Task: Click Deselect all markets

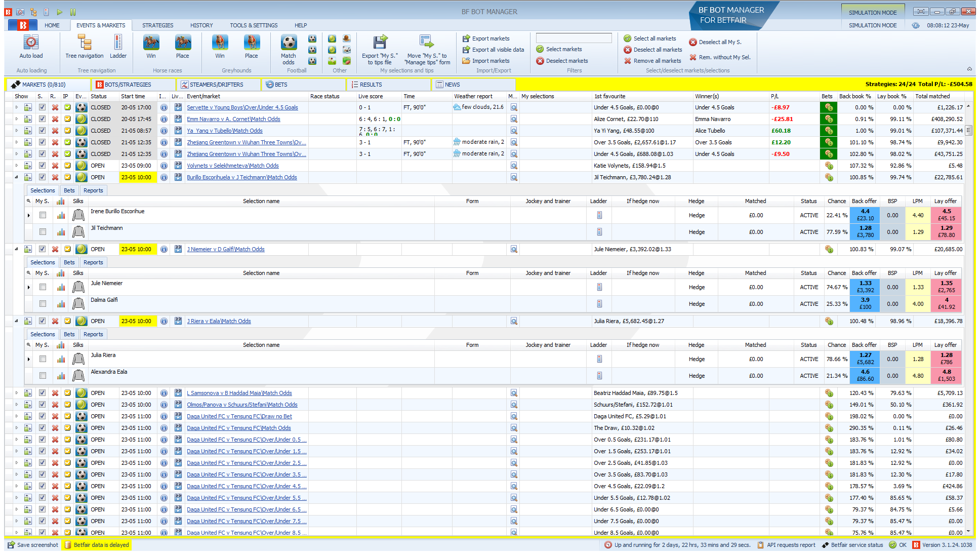Action: (653, 50)
